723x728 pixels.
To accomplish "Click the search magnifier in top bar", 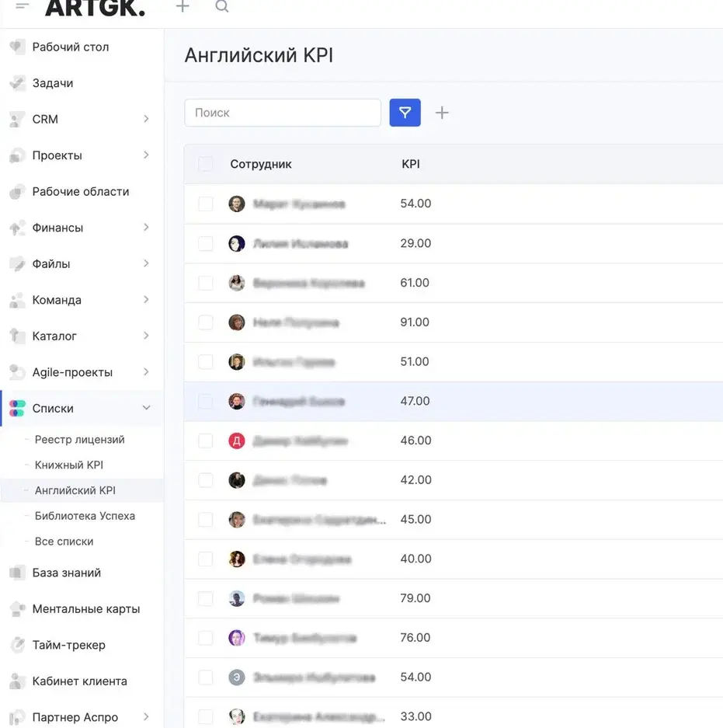I will pyautogui.click(x=221, y=7).
